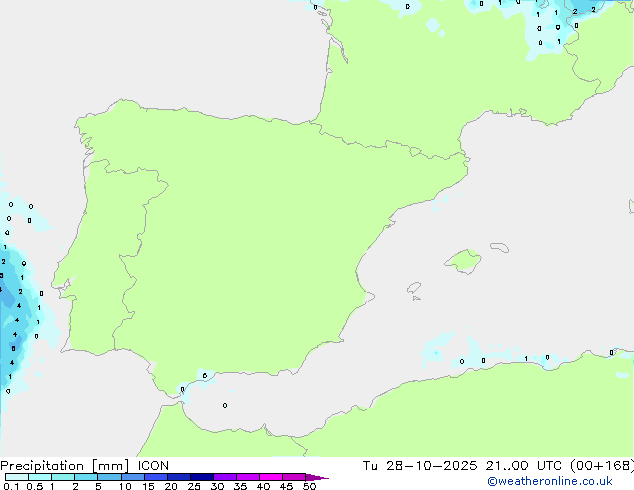Click the 'Tu 28-10-2025' date text

pyautogui.click(x=420, y=466)
